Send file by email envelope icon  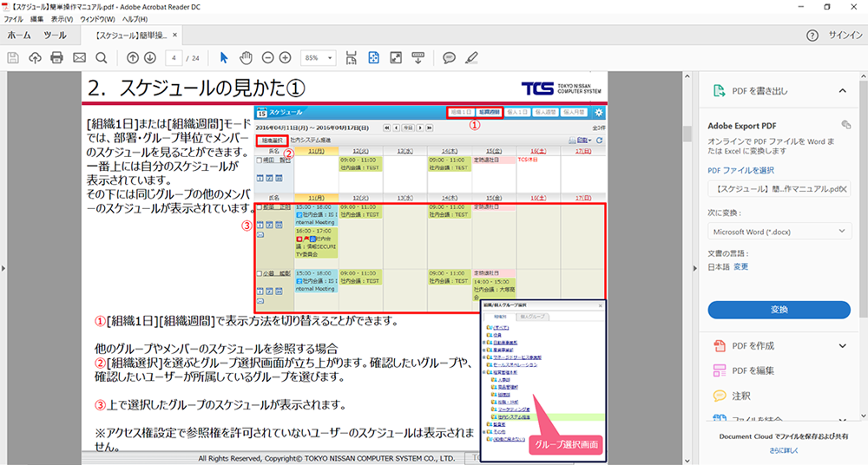point(80,57)
